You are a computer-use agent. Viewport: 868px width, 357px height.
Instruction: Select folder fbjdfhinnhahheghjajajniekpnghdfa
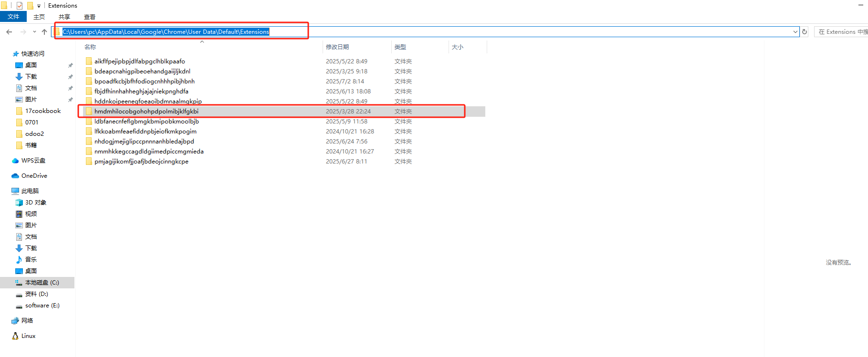[x=141, y=91]
